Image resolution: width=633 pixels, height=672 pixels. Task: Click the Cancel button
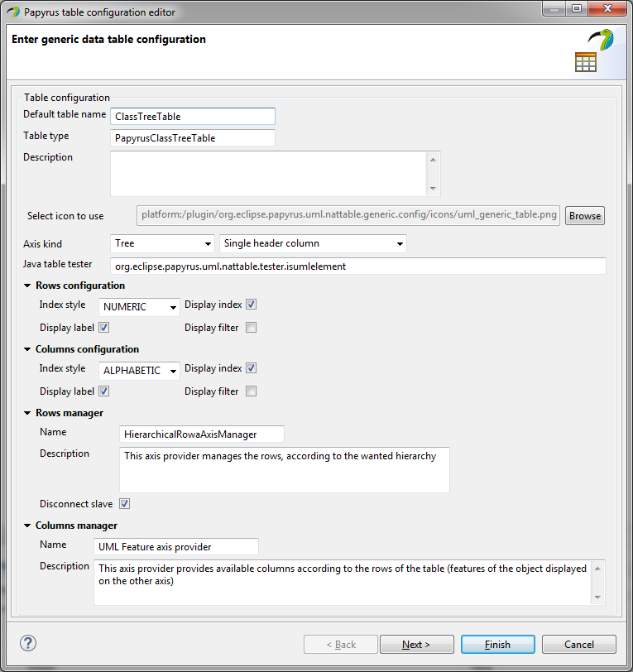click(x=579, y=644)
